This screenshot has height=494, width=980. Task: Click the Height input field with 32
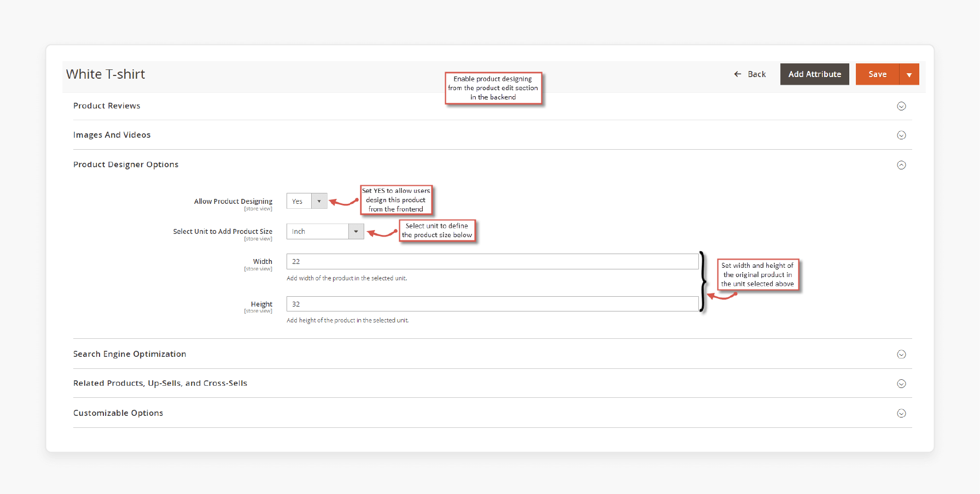tap(492, 304)
